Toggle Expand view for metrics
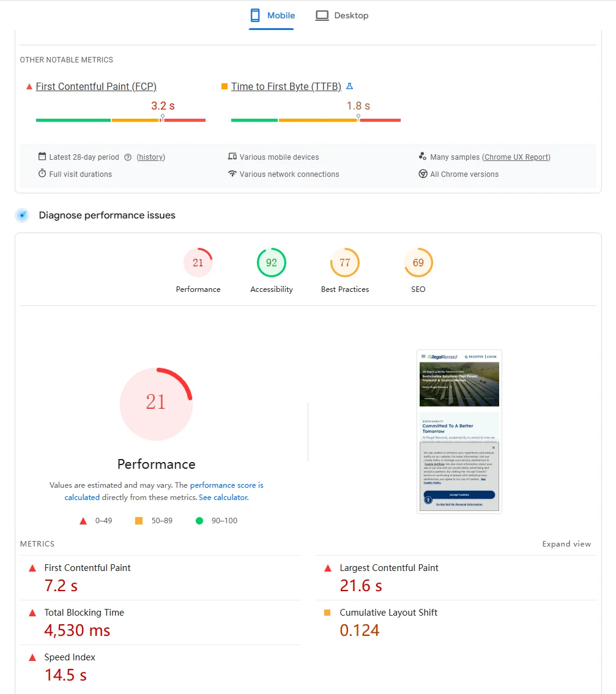616x694 pixels. point(566,544)
